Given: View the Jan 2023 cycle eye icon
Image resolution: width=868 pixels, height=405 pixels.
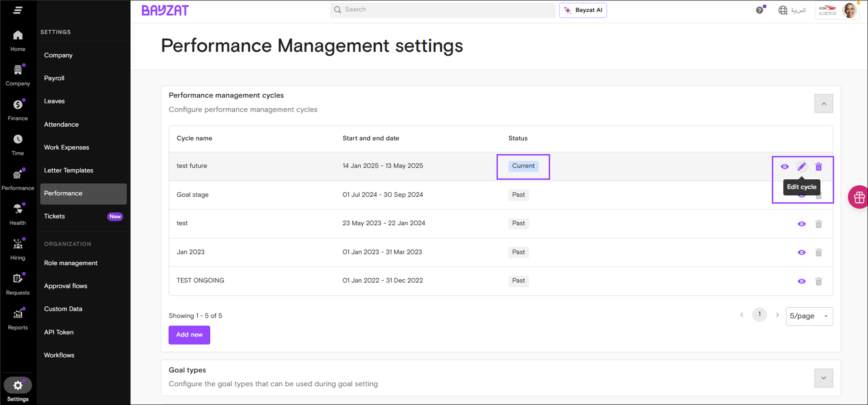Looking at the screenshot, I should pos(801,253).
